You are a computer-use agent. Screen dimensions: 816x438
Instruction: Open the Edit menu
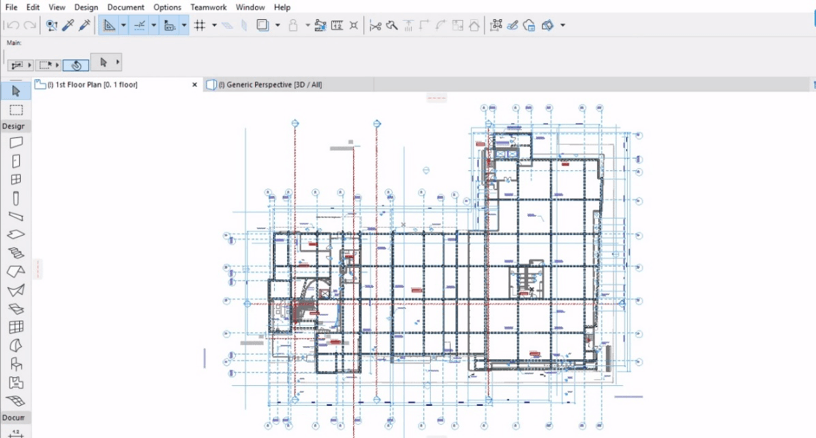coord(33,7)
